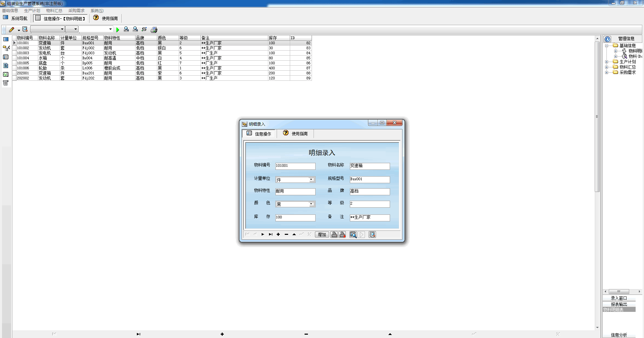The height and width of the screenshot is (338, 644).
Task: Switch to 系统导航 tab
Action: coord(15,18)
